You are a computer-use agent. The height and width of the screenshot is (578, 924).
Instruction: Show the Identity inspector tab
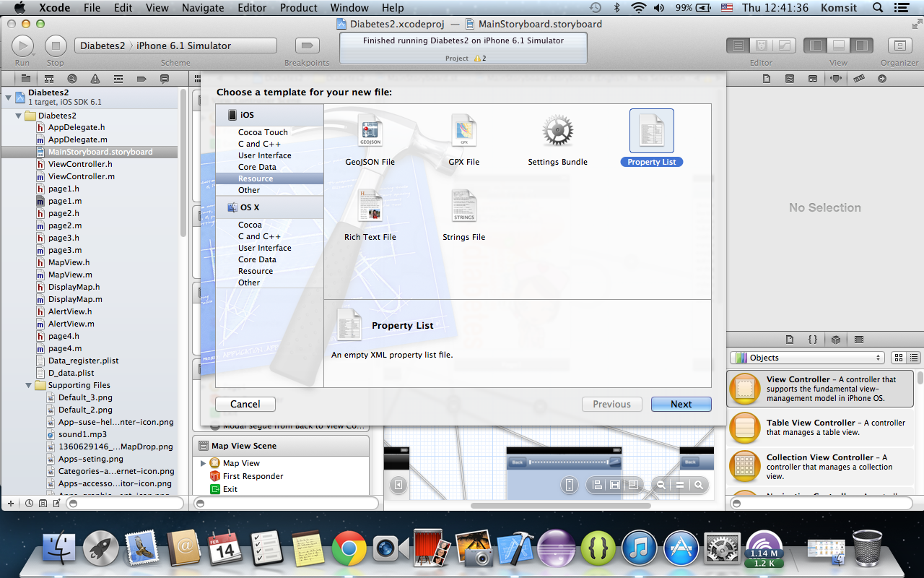point(813,79)
